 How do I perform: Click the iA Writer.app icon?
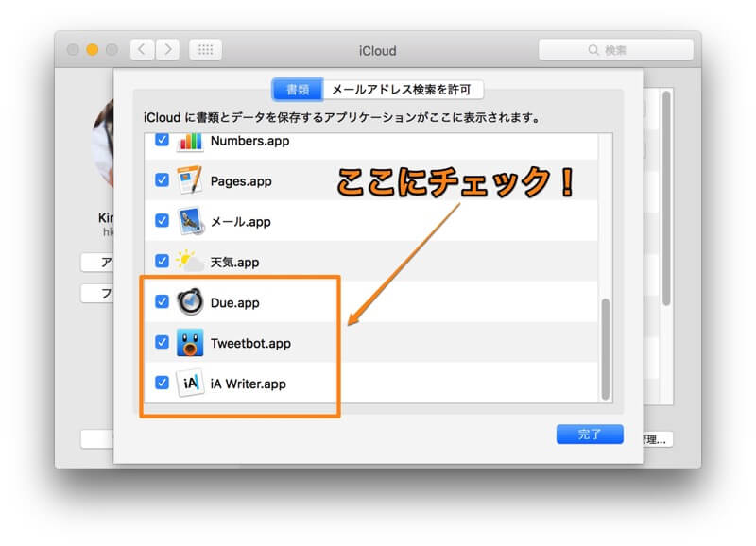click(190, 384)
